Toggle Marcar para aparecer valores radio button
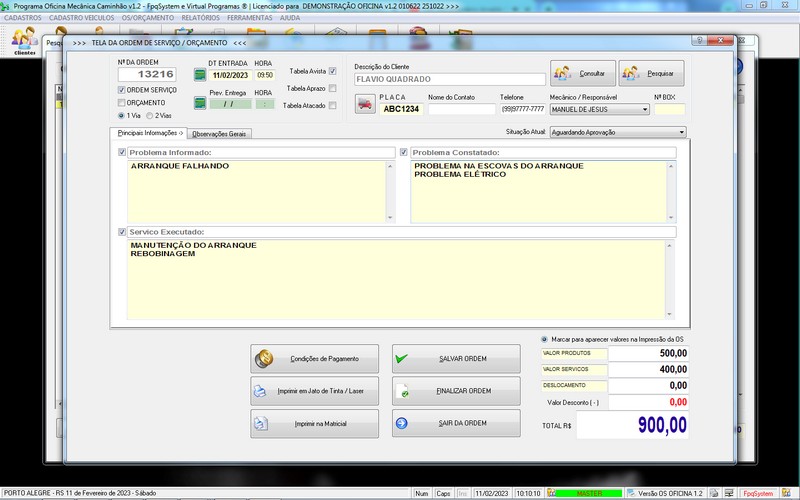 544,339
